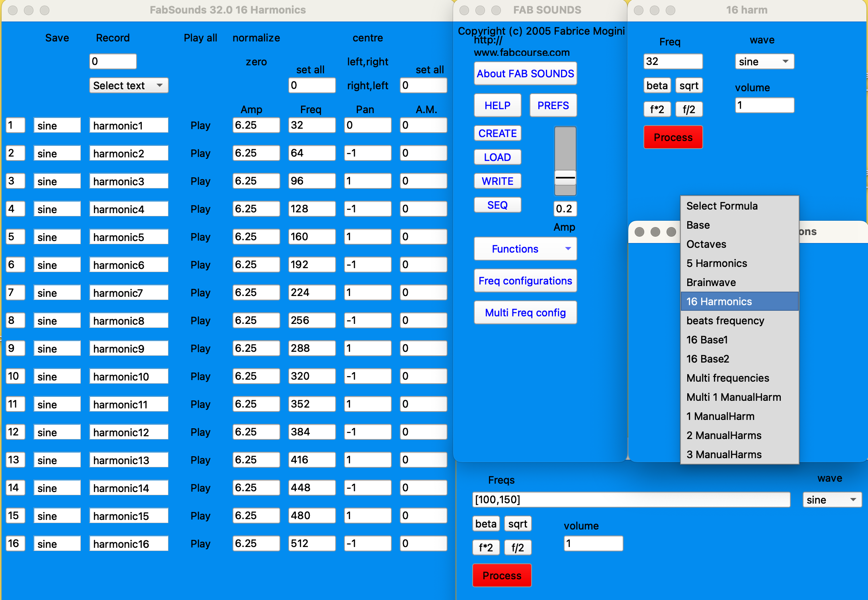This screenshot has height=600, width=868.
Task: Click the red Process button under Freqs
Action: pos(502,575)
